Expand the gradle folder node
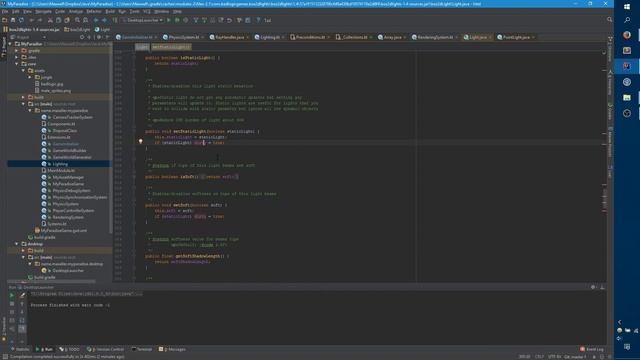640x360 pixels. click(17, 51)
